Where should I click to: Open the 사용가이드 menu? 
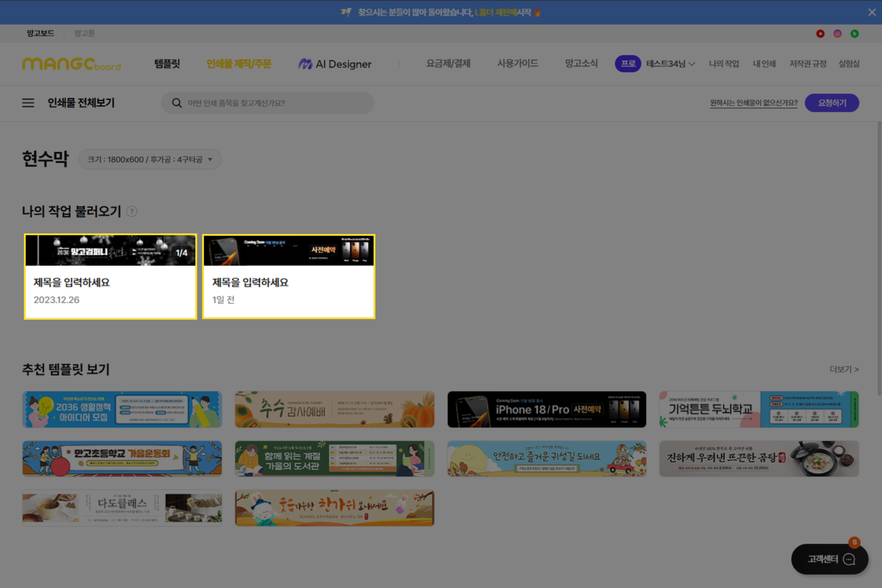518,64
